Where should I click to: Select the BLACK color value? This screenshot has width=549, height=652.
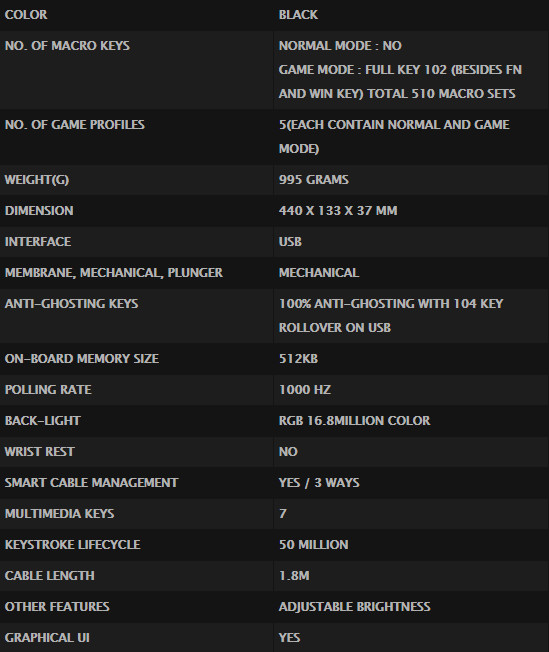[298, 15]
